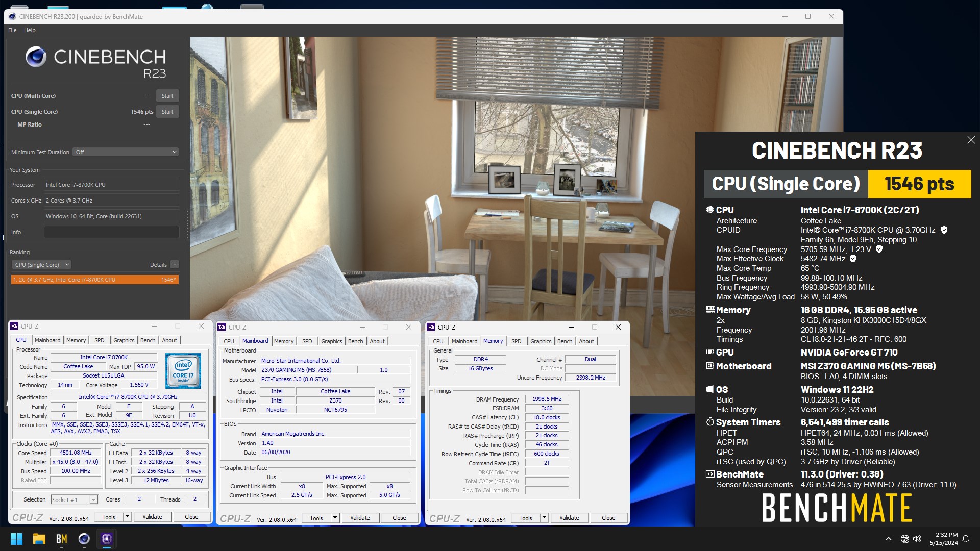Click CPU-Z icon in right window title
The width and height of the screenshot is (980, 551).
[431, 327]
